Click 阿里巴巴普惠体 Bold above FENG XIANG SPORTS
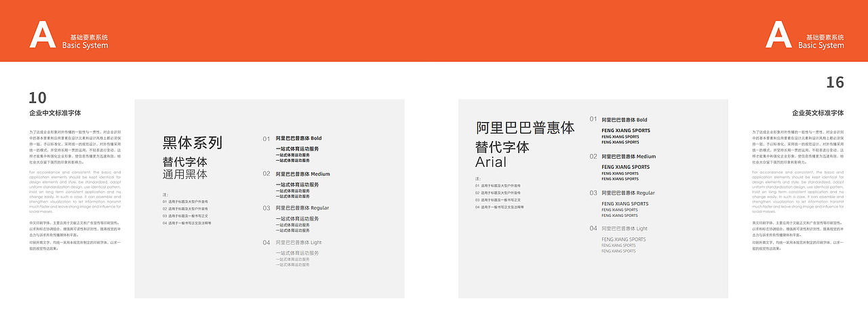This screenshot has width=868, height=320. point(625,119)
